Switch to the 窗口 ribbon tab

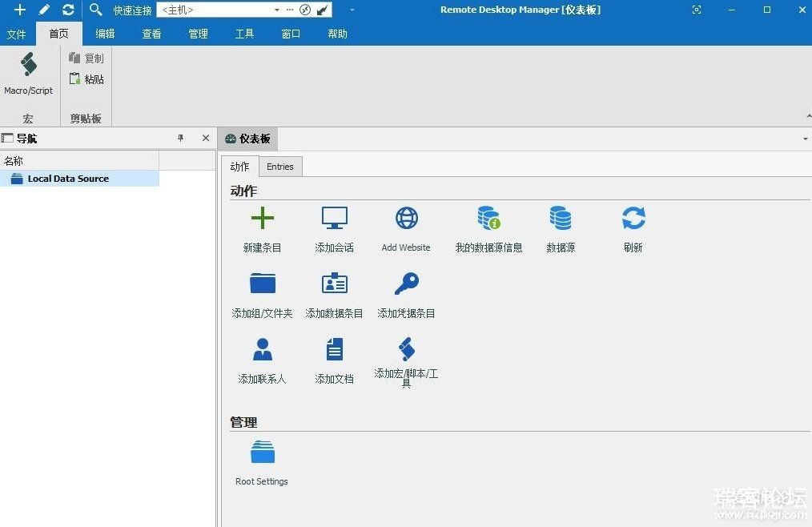(291, 34)
